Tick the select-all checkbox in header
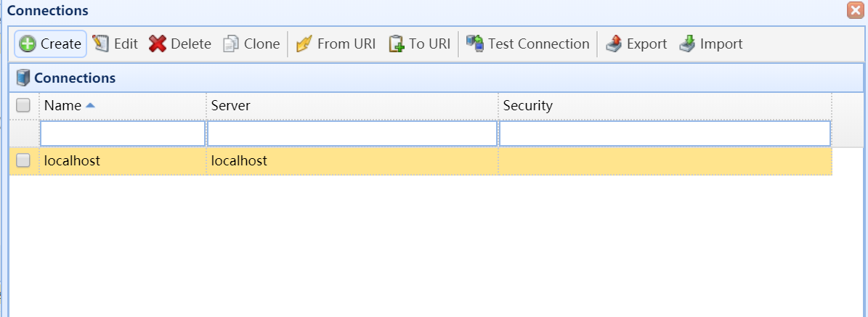This screenshot has height=317, width=868. tap(23, 105)
